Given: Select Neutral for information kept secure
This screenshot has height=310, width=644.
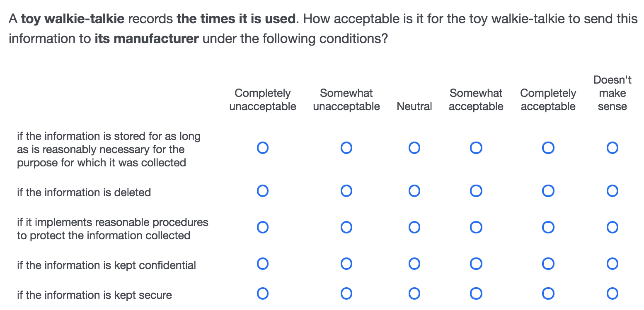Looking at the screenshot, I should [414, 293].
